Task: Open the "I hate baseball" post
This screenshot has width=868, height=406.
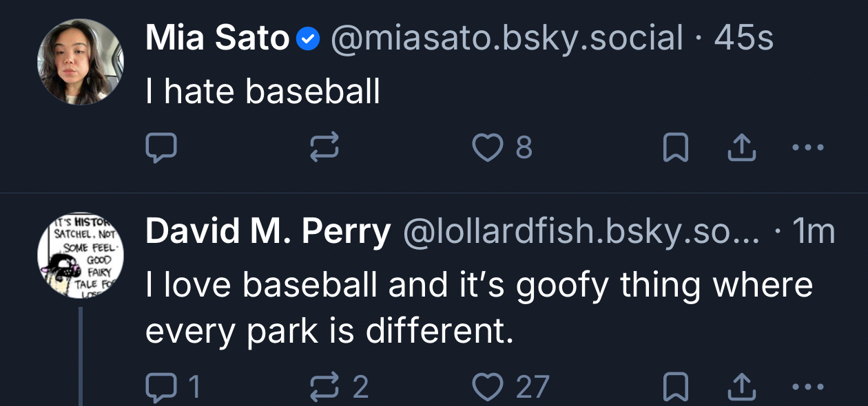Action: [x=262, y=92]
